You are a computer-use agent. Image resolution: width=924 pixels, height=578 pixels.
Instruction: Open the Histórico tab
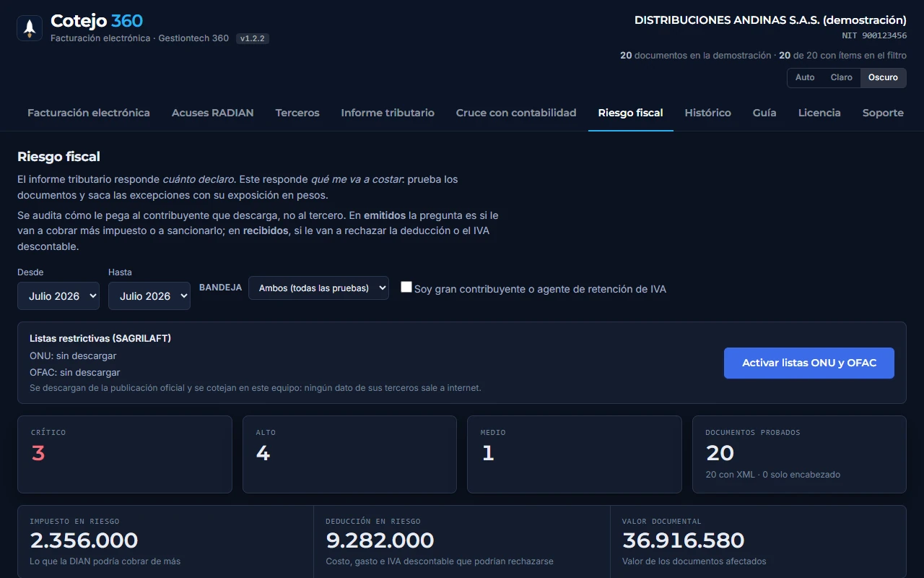click(x=708, y=113)
